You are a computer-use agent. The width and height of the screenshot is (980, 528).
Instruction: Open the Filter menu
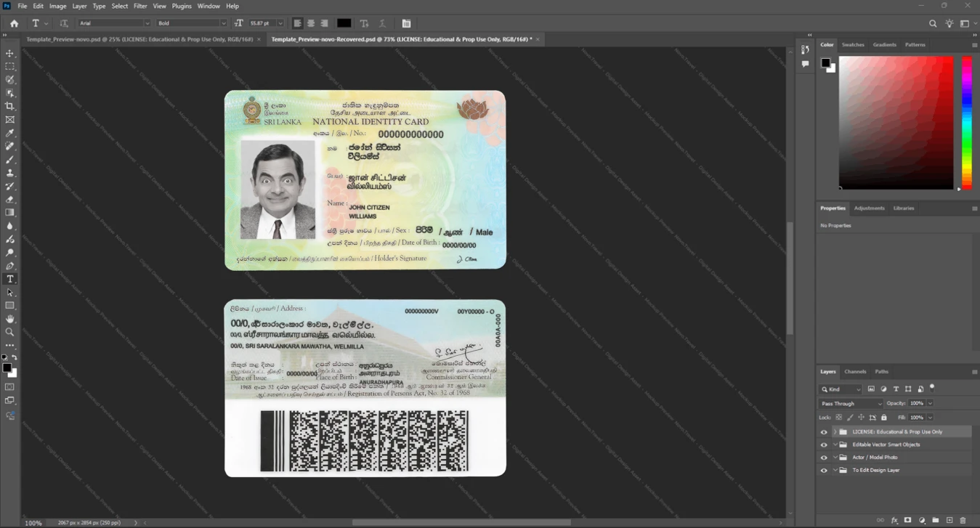(x=140, y=6)
